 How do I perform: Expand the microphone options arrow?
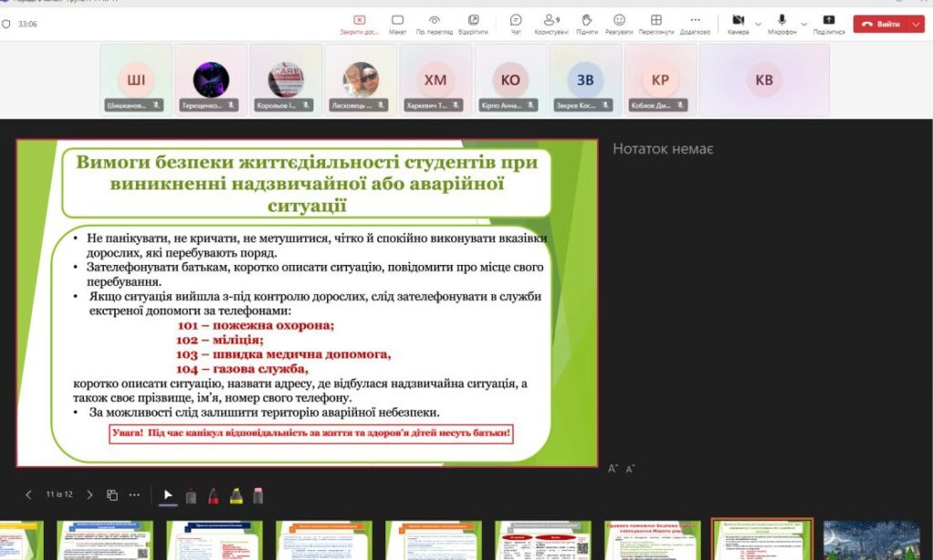pyautogui.click(x=804, y=25)
